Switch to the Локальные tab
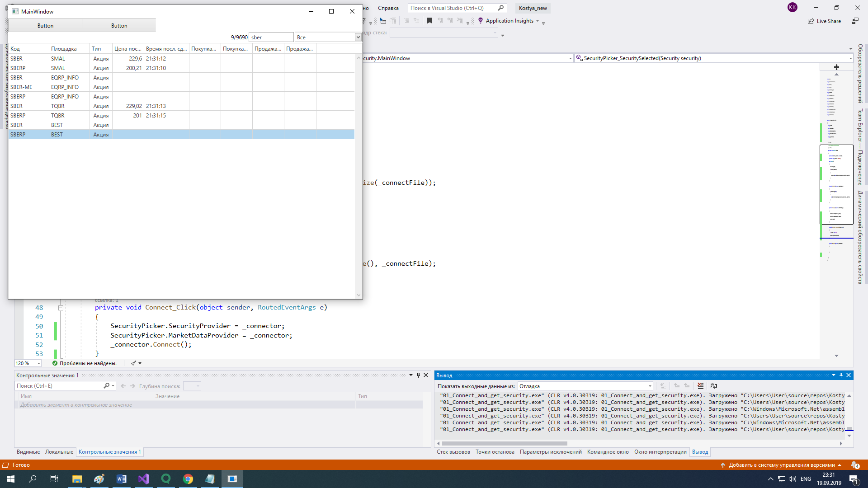This screenshot has height=488, width=868. tap(59, 452)
